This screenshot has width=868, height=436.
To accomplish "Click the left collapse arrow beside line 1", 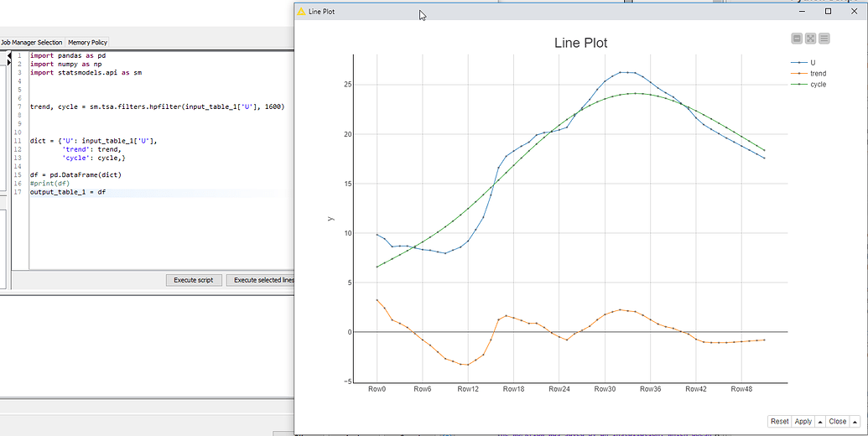I will 9,55.
